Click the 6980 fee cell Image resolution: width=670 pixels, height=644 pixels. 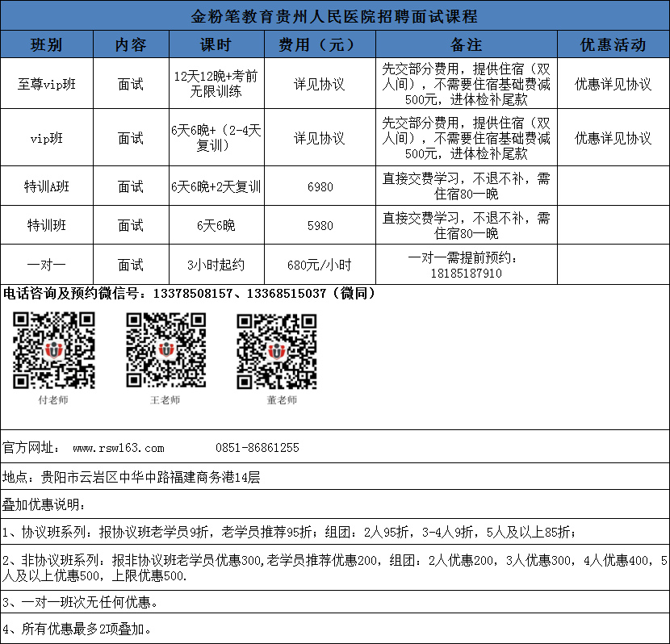pyautogui.click(x=320, y=186)
